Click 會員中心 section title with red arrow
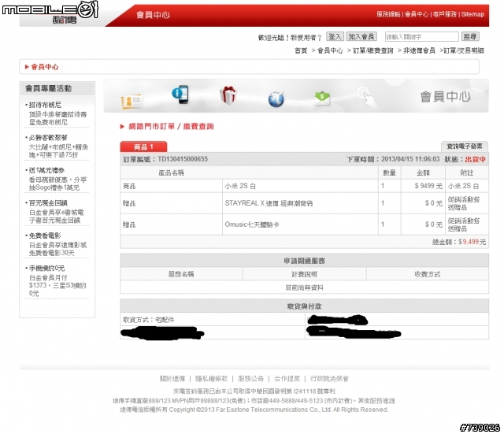The image size is (504, 434). [x=42, y=67]
